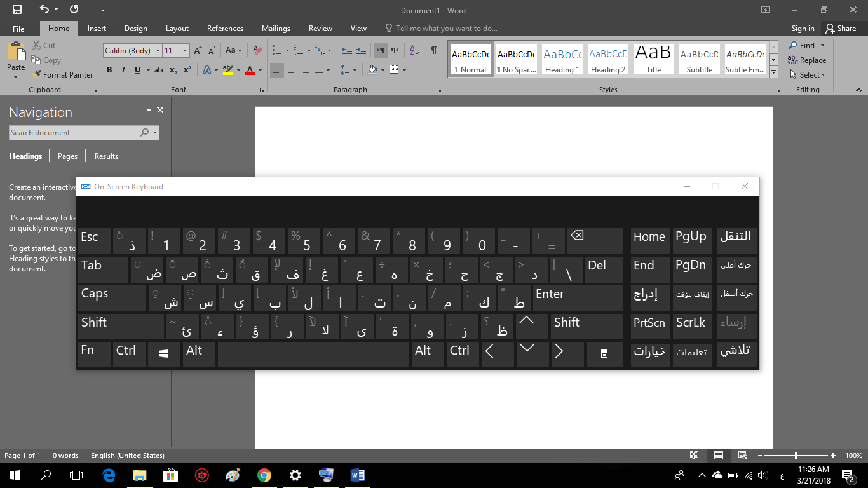Open Chrome from the taskbar
Viewport: 868px width, 488px height.
[264, 475]
